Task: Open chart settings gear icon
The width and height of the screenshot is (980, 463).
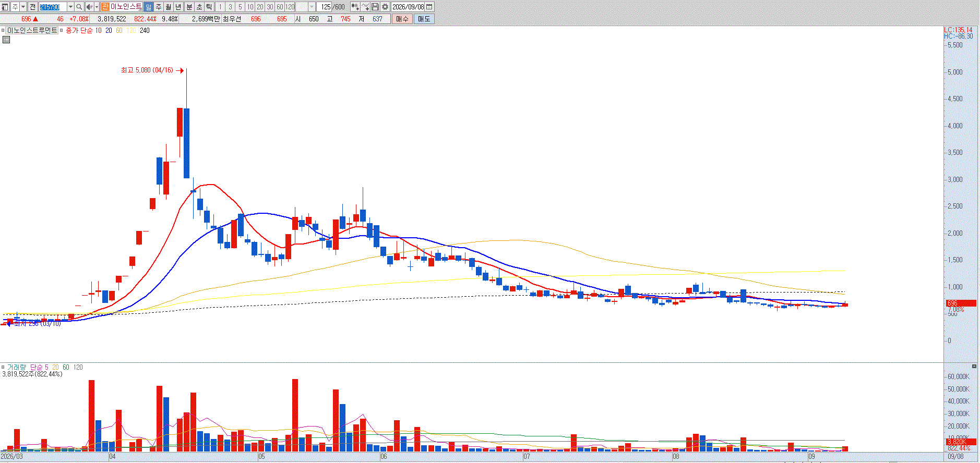Action: pos(385,7)
